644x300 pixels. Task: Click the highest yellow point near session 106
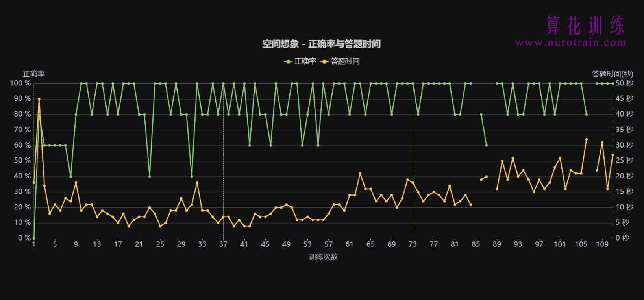(587, 139)
